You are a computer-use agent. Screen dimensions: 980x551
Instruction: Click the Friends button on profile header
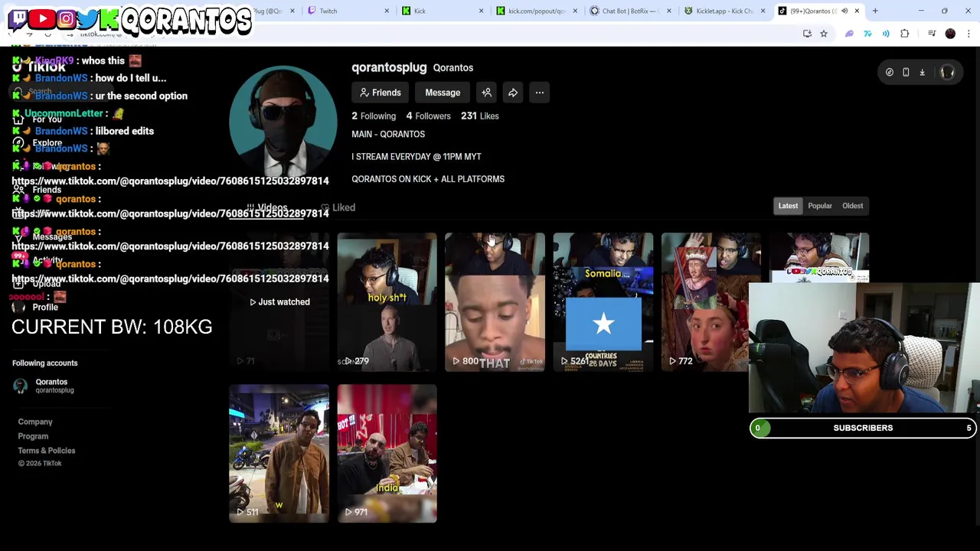click(381, 93)
